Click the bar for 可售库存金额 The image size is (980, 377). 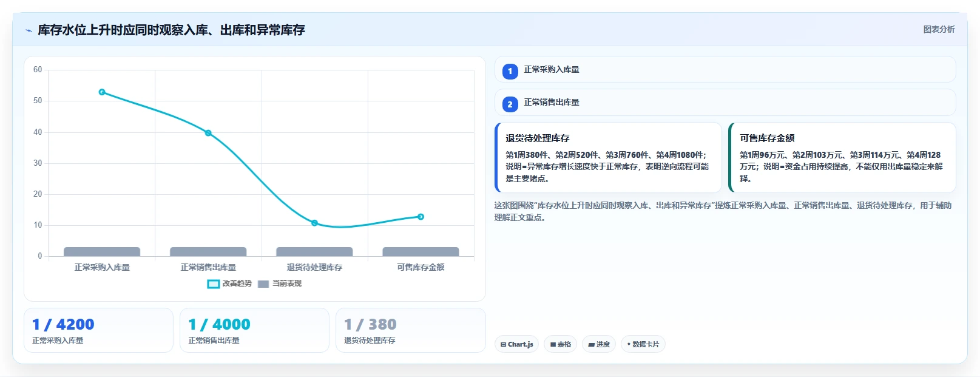coord(421,252)
